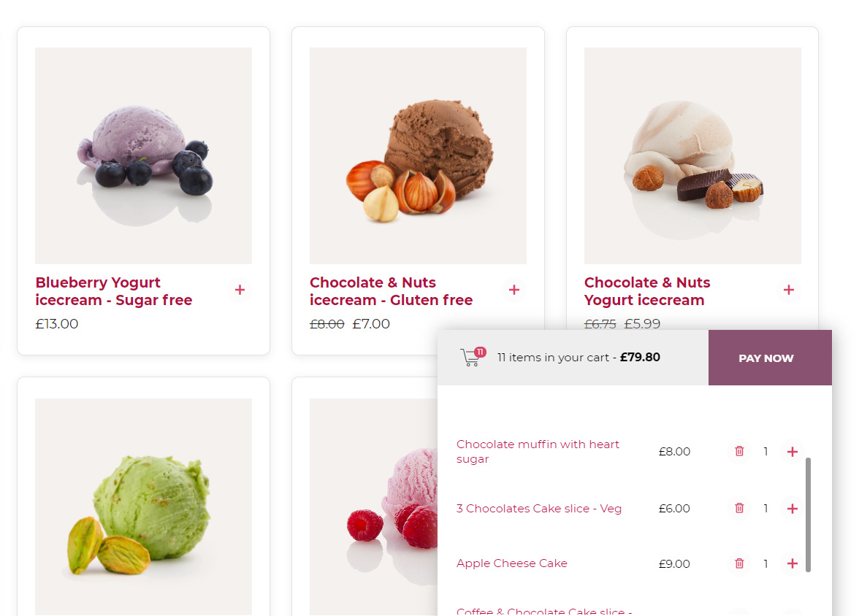Click the cart list vertical scrollbar
The width and height of the screenshot is (859, 616).
click(808, 515)
